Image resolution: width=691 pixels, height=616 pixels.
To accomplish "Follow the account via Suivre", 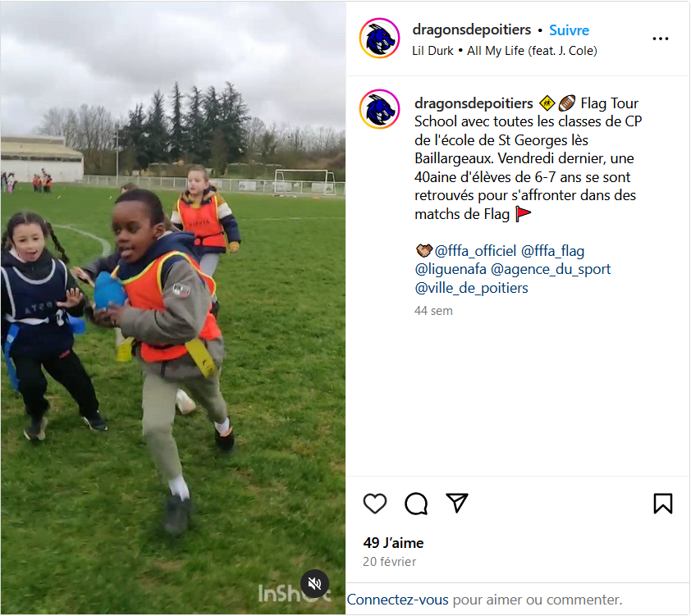I will tap(569, 30).
